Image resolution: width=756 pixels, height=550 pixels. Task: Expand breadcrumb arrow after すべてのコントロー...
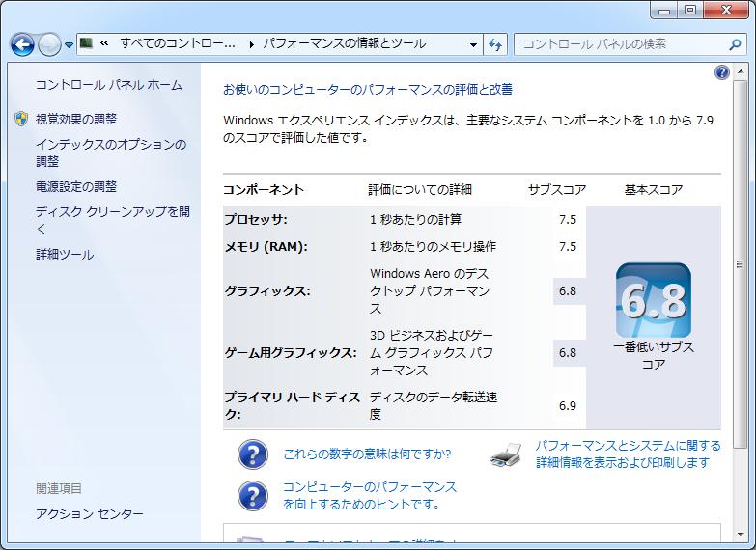click(x=251, y=44)
